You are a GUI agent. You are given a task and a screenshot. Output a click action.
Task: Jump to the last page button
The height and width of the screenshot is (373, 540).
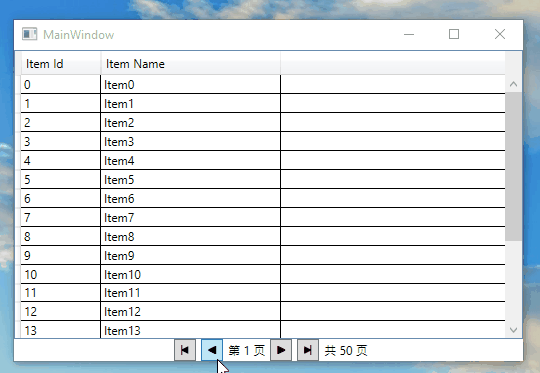click(308, 350)
